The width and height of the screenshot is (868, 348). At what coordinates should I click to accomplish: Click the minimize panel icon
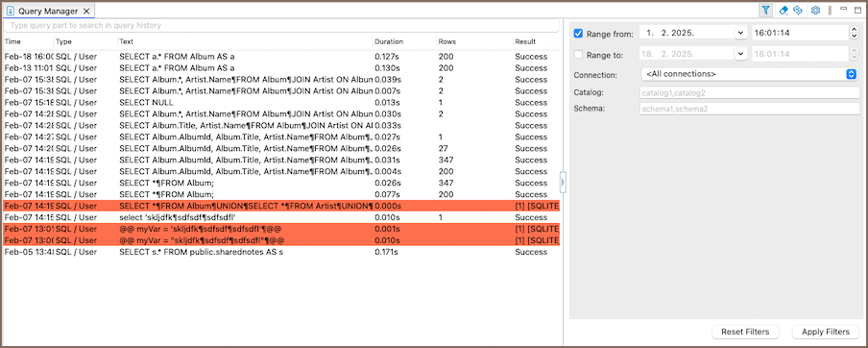click(x=844, y=9)
